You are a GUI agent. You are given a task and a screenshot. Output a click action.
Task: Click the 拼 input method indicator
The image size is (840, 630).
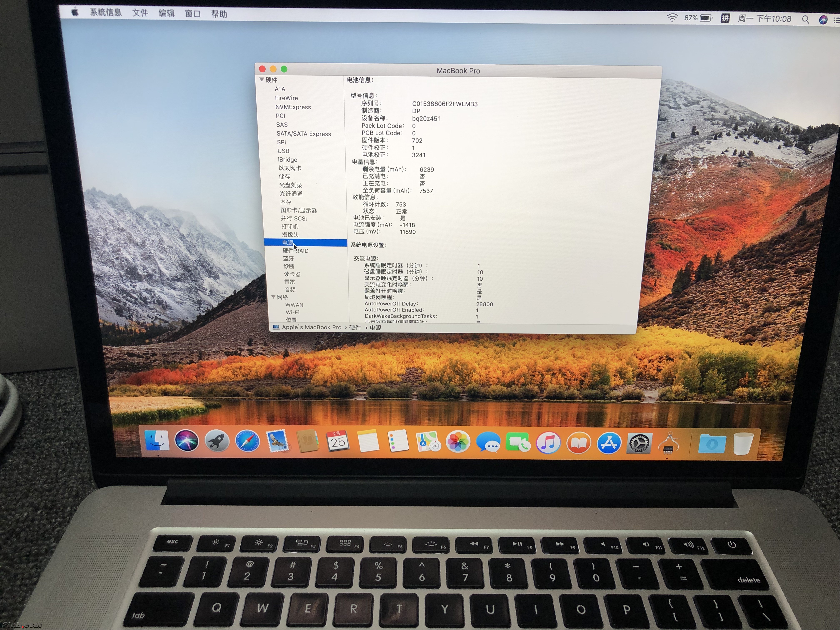725,18
